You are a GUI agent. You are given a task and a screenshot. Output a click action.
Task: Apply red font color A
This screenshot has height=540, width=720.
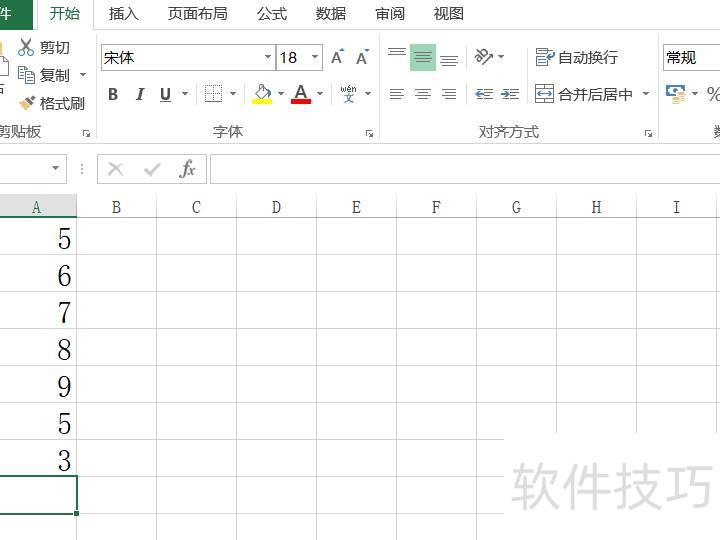tap(301, 94)
